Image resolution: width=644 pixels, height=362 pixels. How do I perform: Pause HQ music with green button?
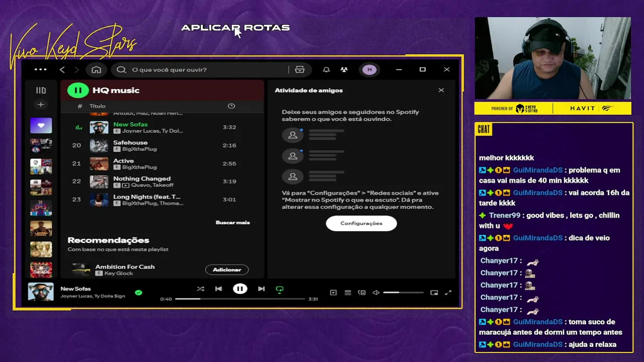click(x=78, y=90)
